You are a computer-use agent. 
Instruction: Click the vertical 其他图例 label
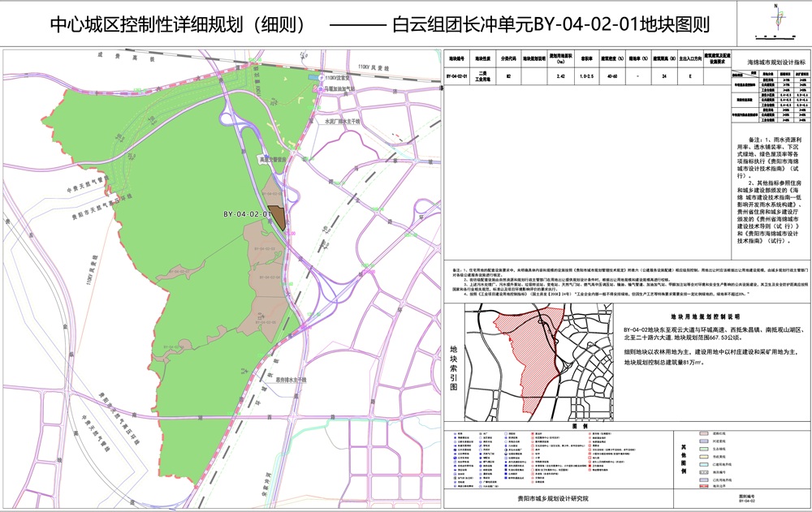tap(684, 459)
